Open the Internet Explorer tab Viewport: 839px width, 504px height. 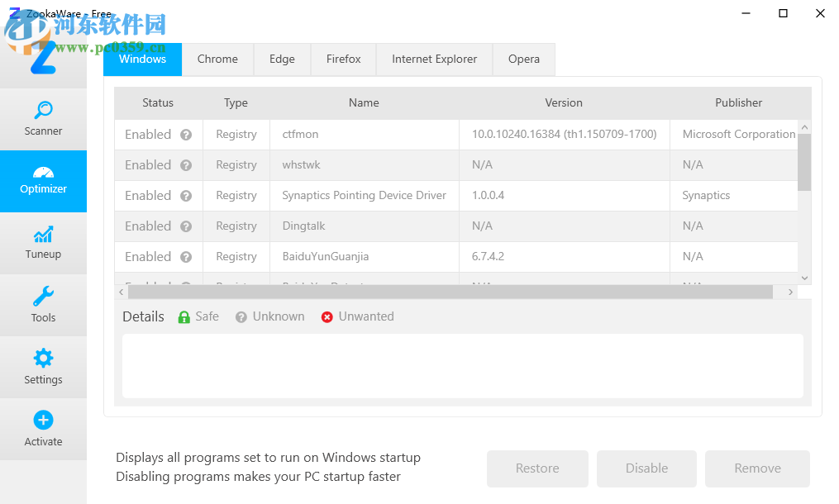pyautogui.click(x=434, y=59)
